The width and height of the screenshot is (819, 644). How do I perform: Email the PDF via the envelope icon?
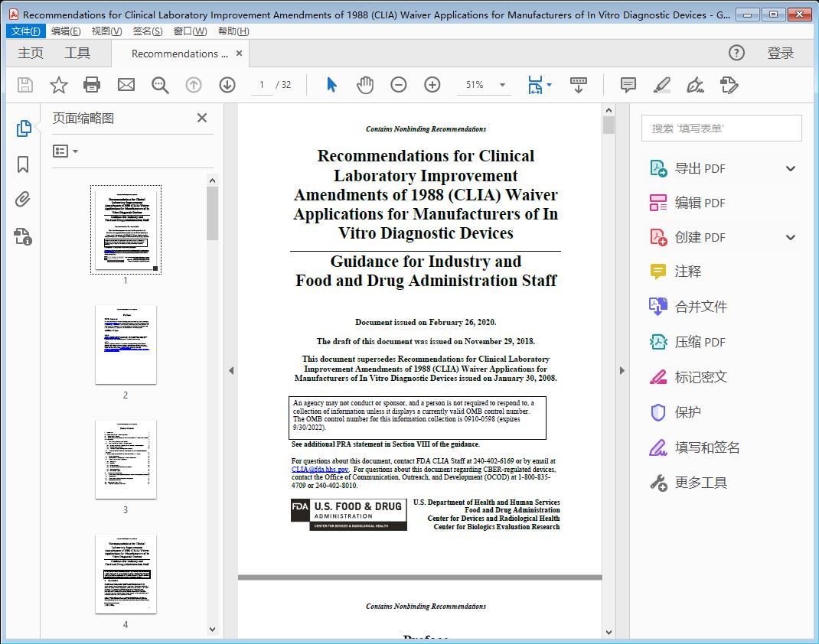click(126, 85)
